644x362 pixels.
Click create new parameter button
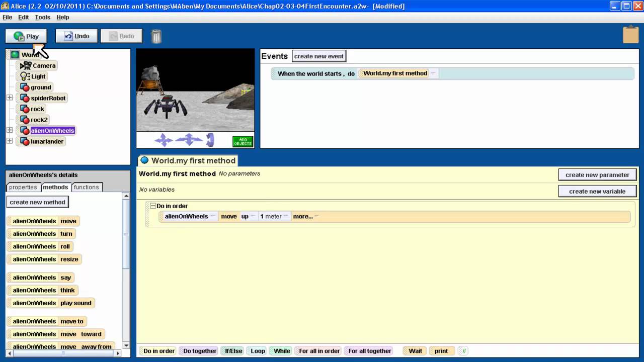pos(597,175)
